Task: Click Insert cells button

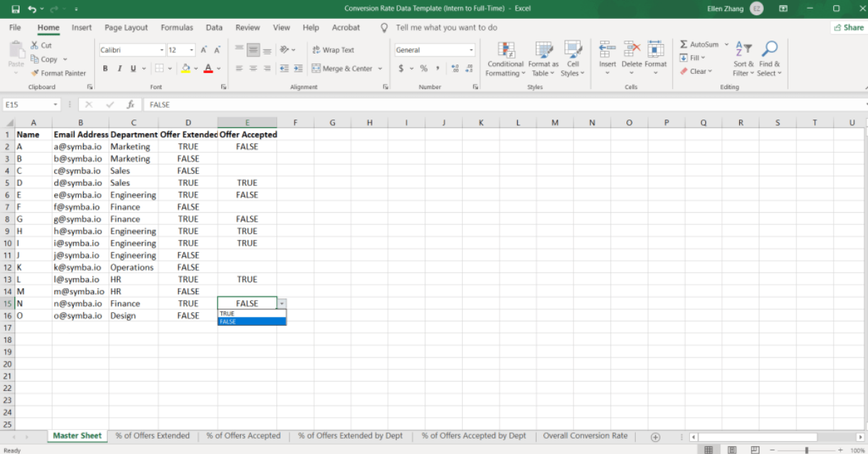Action: coord(608,58)
